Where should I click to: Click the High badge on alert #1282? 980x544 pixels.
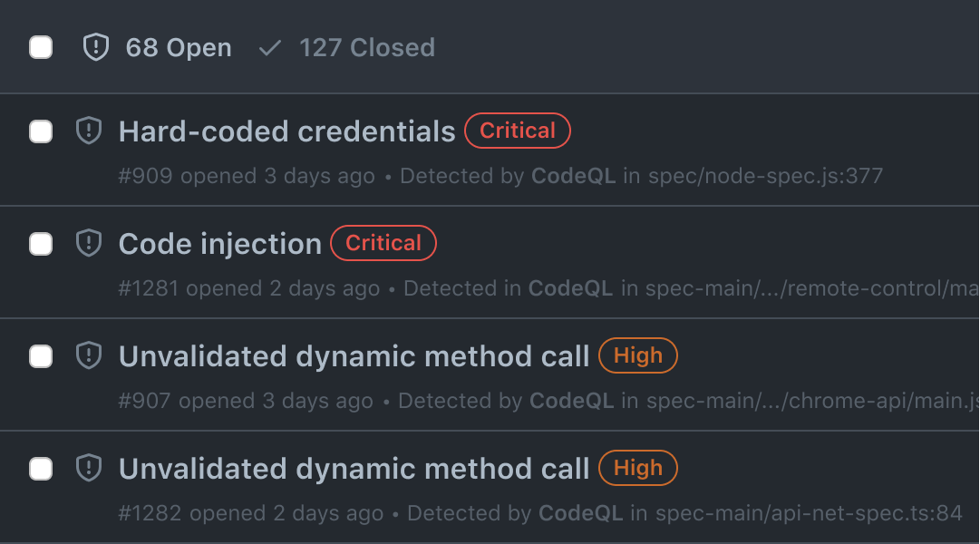pos(637,469)
